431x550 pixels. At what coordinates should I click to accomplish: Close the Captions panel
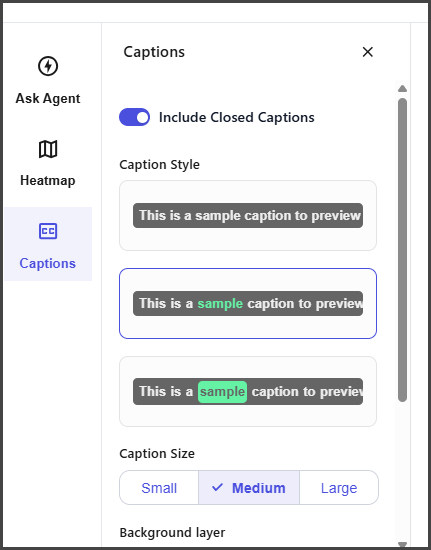[x=368, y=52]
